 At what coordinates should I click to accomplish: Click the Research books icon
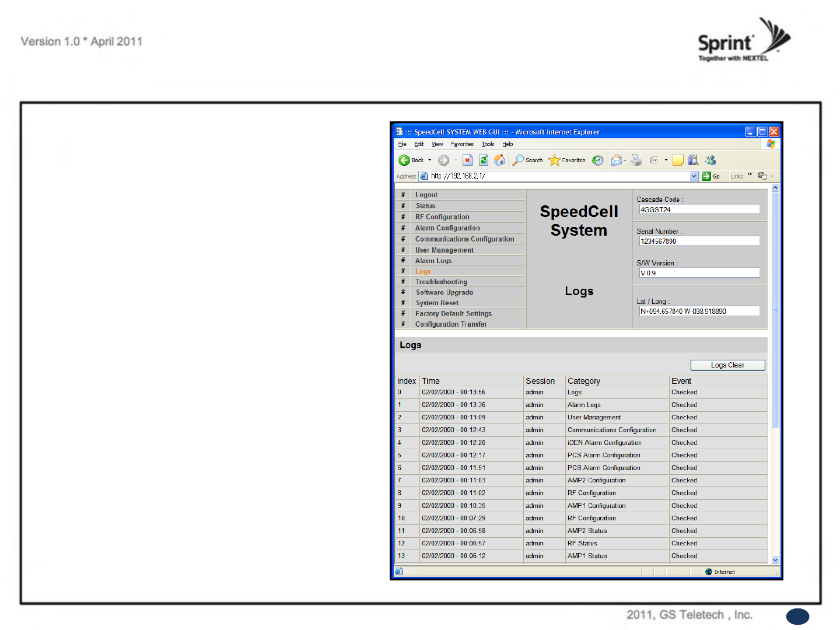pos(694,160)
